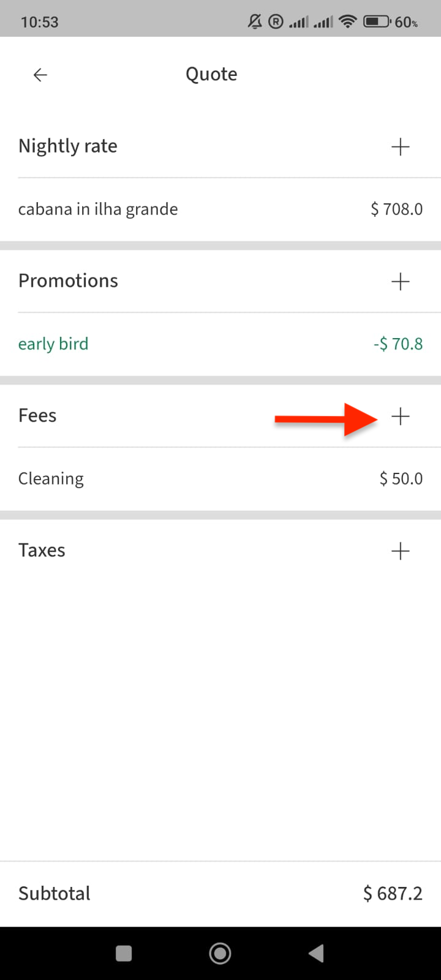The width and height of the screenshot is (441, 980).
Task: Add a new promotion
Action: pyautogui.click(x=400, y=282)
